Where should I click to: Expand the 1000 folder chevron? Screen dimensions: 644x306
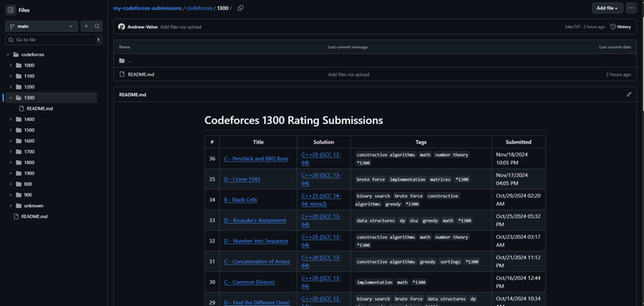point(11,65)
